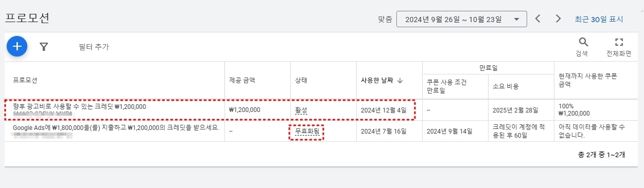The image size is (644, 188).
Task: Select 제공 금액 column header
Action: [x=242, y=81]
